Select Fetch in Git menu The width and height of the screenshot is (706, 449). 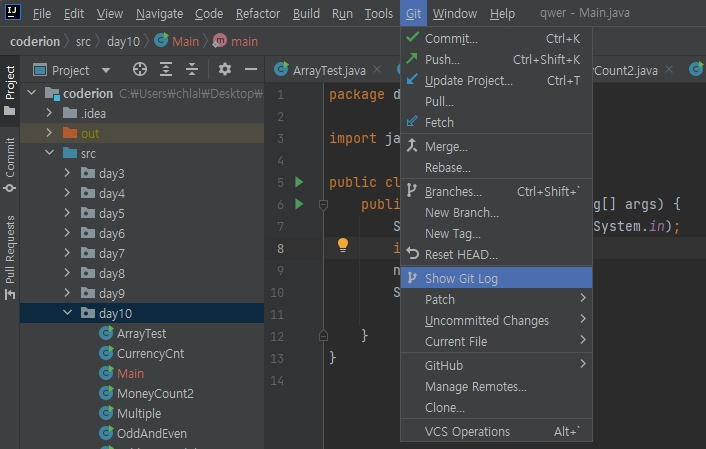(x=496, y=122)
